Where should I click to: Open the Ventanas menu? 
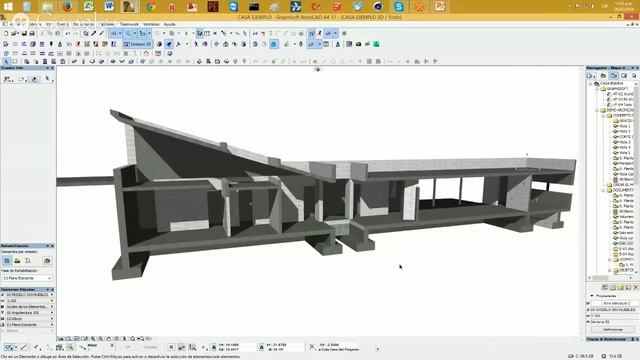151,24
